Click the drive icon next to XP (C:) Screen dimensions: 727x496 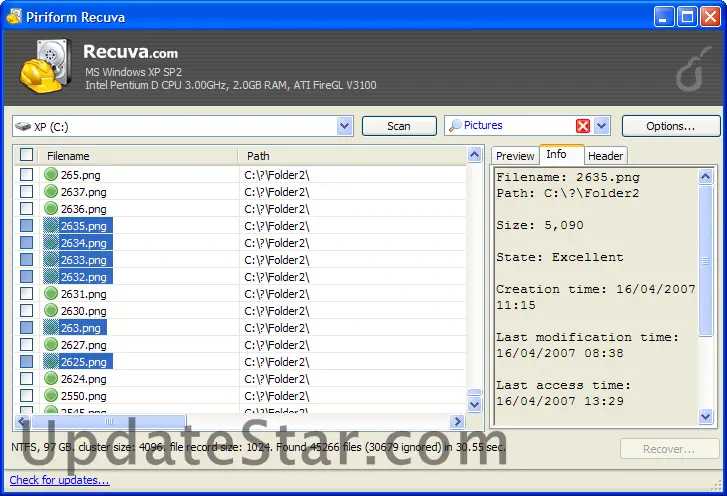[23, 126]
